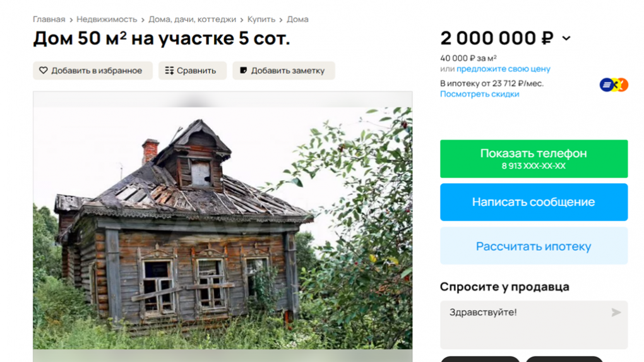Click the Сравнить button
The width and height of the screenshot is (644, 362).
[193, 71]
